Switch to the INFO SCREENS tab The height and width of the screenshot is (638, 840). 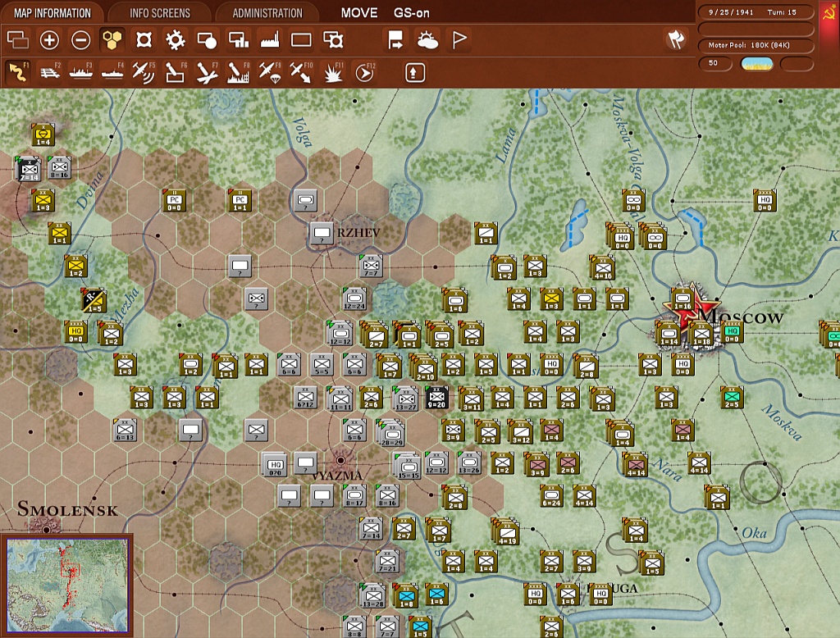point(160,13)
